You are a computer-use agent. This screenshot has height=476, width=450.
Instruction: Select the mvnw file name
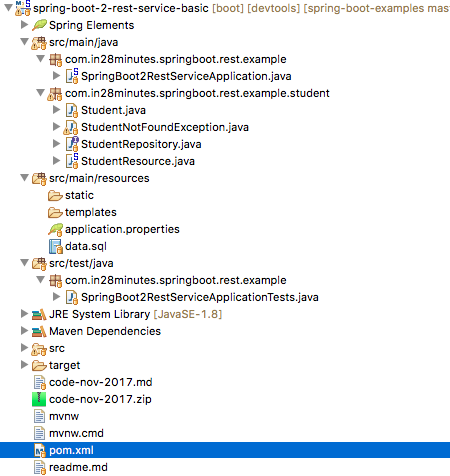[x=64, y=417]
